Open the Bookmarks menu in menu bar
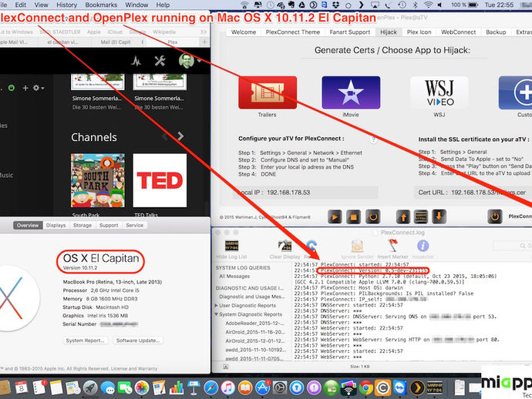Image resolution: width=532 pixels, height=399 pixels. tap(101, 5)
